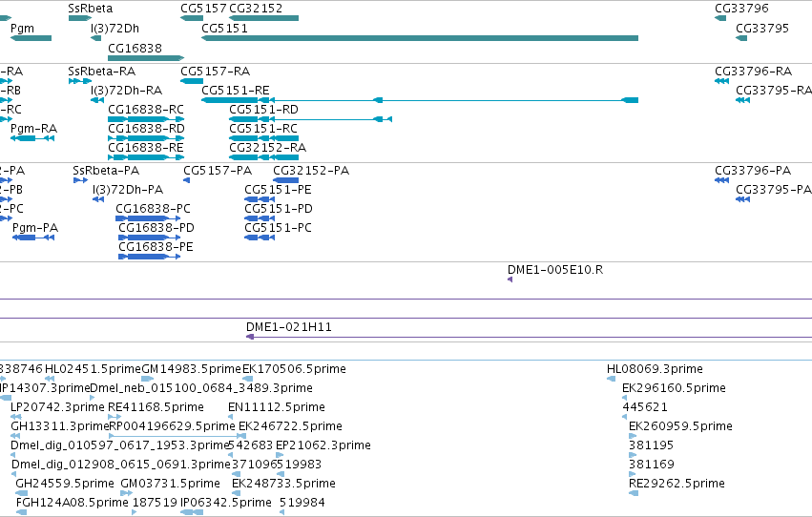Click the RE41168.5prime EST label
This screenshot has width=812, height=517.
156,408
